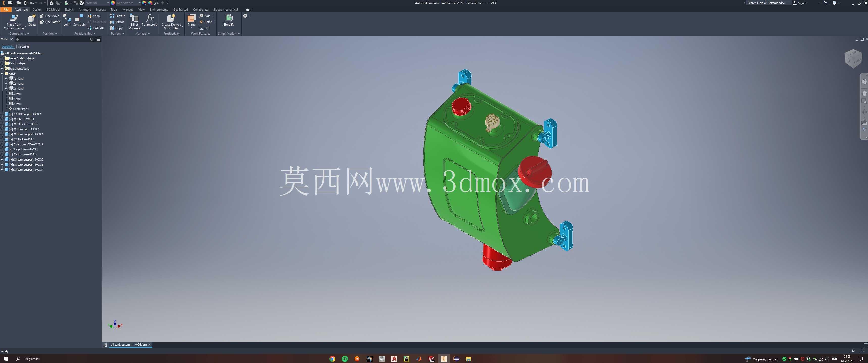Activate the Free Move tool

coord(49,16)
